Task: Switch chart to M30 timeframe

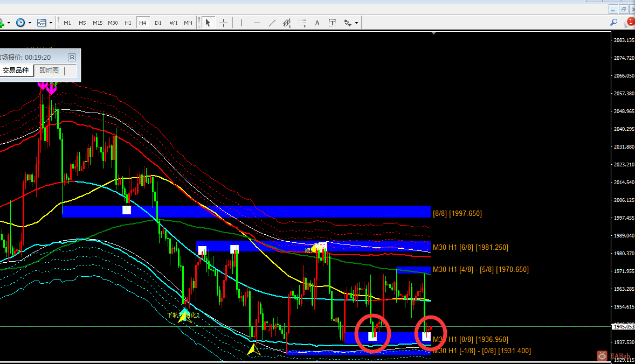Action: [x=113, y=23]
